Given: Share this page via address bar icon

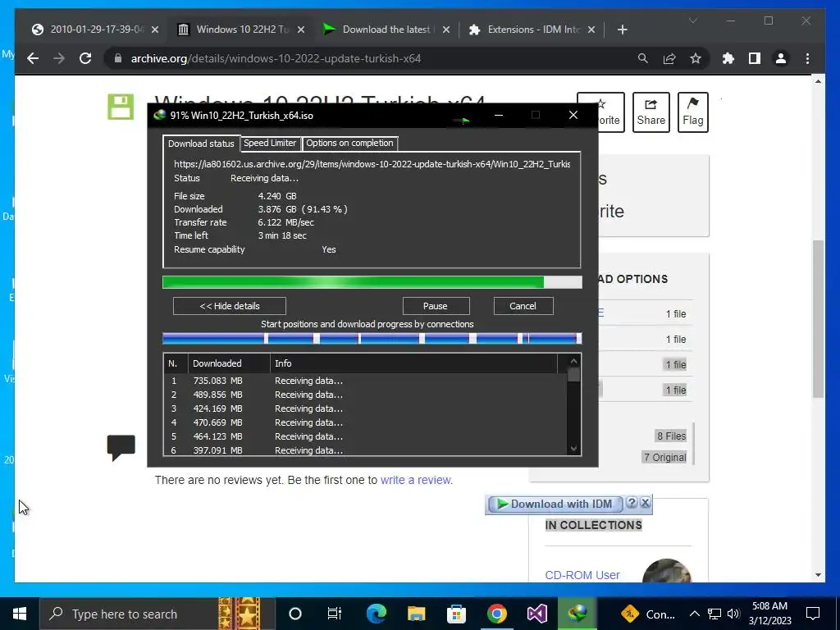Looking at the screenshot, I should coord(669,58).
